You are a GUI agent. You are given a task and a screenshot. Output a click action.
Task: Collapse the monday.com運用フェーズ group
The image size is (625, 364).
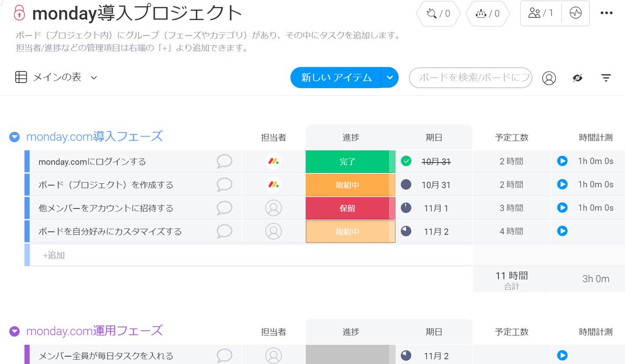(x=15, y=331)
